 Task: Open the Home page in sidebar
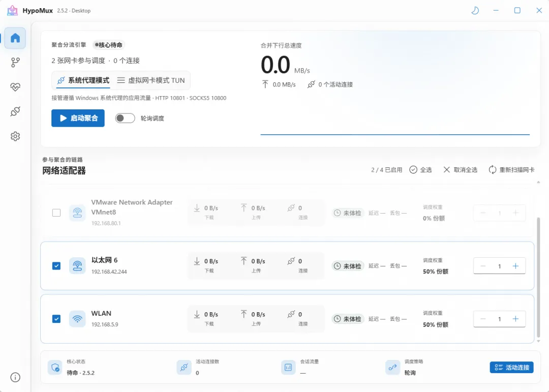(15, 38)
